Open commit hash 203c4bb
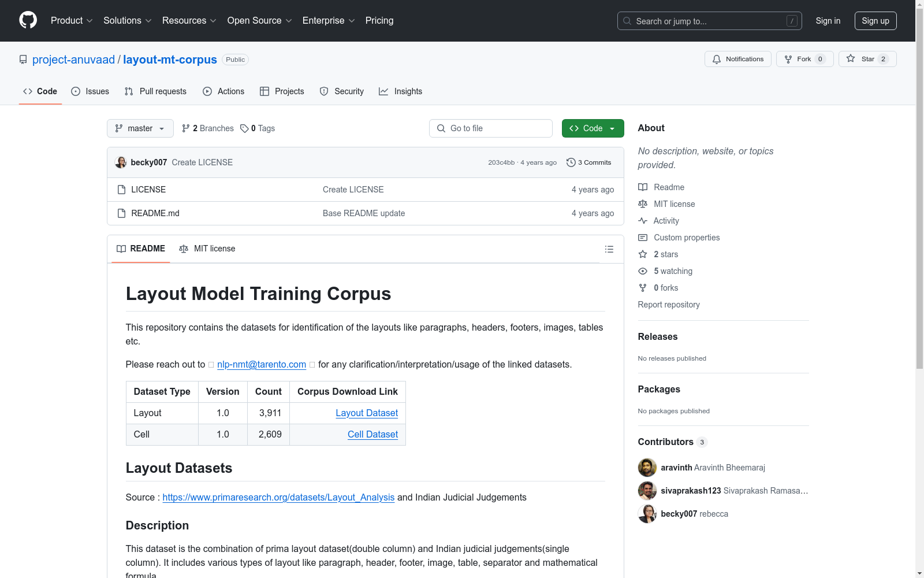The width and height of the screenshot is (924, 578). [501, 162]
